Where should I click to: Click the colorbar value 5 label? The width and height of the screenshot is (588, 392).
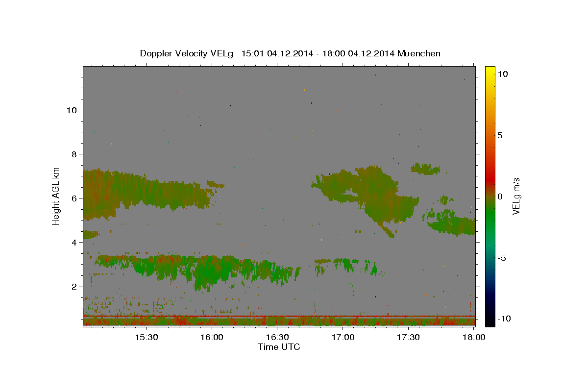point(500,135)
